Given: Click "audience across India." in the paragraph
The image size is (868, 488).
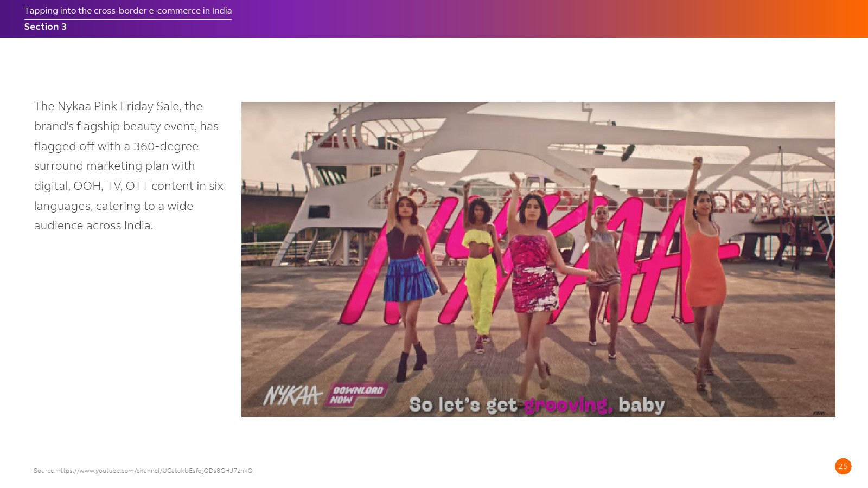Looking at the screenshot, I should (x=93, y=226).
